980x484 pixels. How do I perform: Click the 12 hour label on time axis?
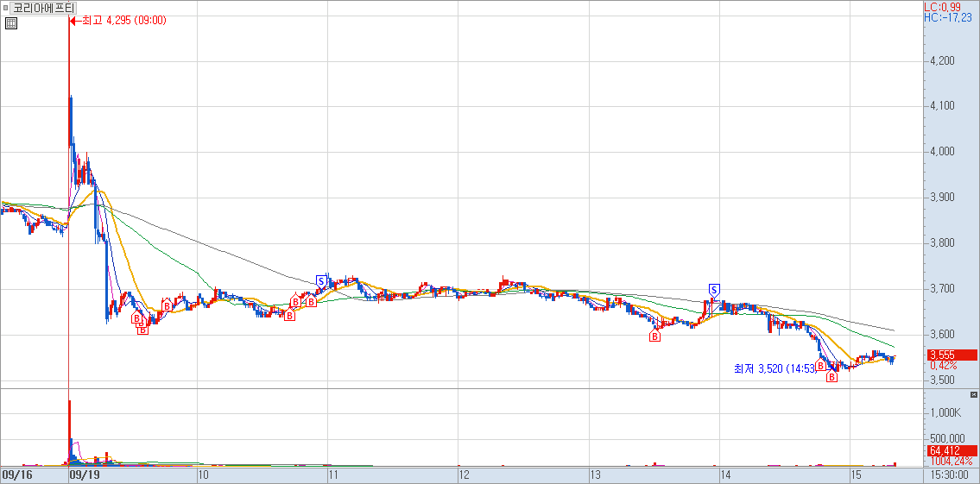coord(465,475)
